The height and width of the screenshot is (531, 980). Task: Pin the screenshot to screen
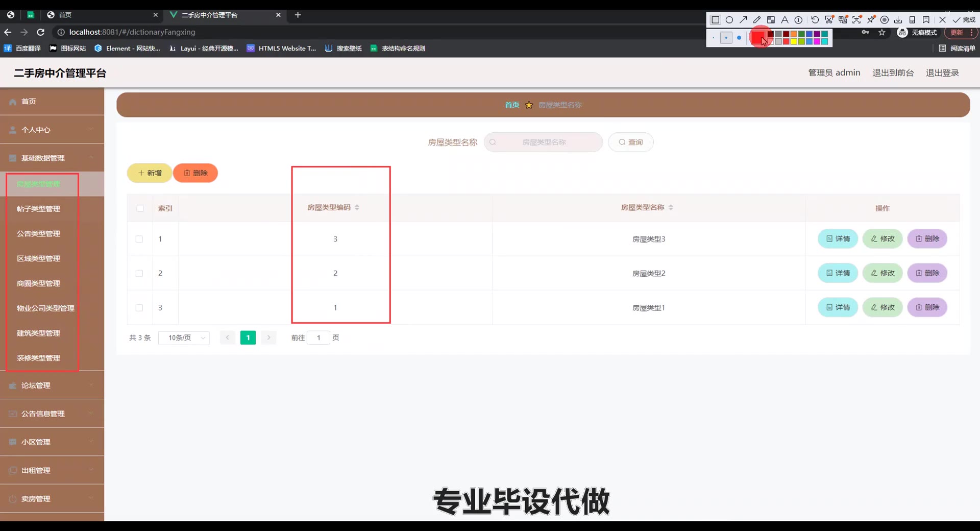[871, 20]
